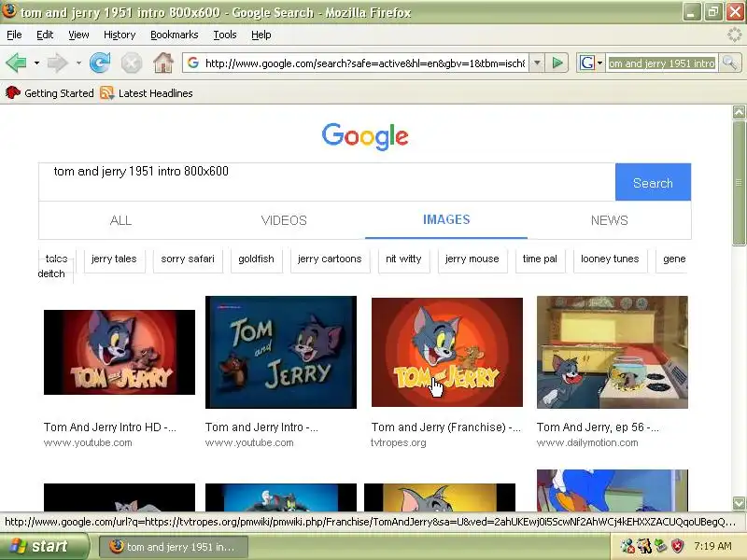Click the vertical scrollbar up arrow
This screenshot has height=560, width=747.
point(739,112)
